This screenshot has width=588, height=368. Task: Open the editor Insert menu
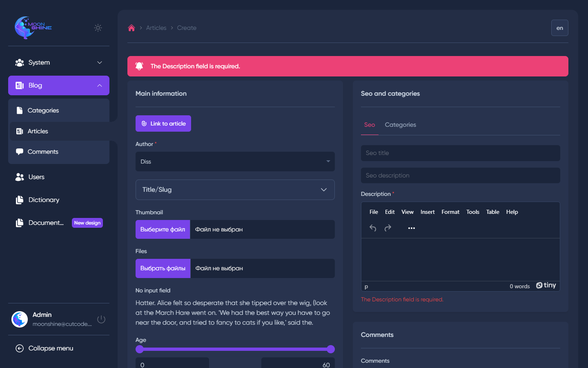428,212
